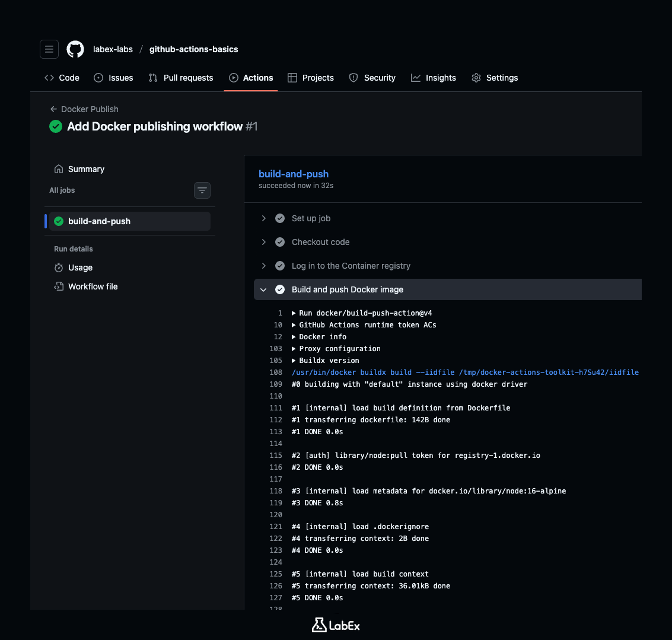Select line '#5 transferring context: 36.01kB done'
The height and width of the screenshot is (640, 672).
(371, 586)
